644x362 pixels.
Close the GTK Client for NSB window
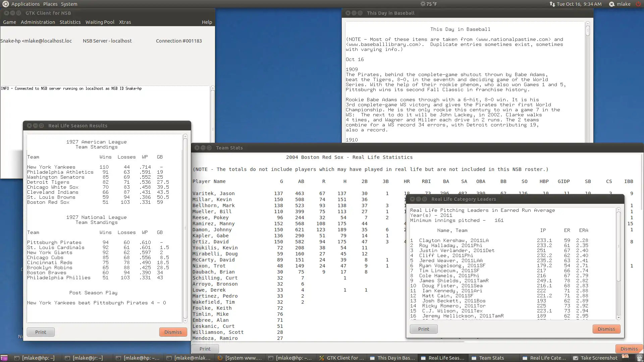click(x=7, y=13)
